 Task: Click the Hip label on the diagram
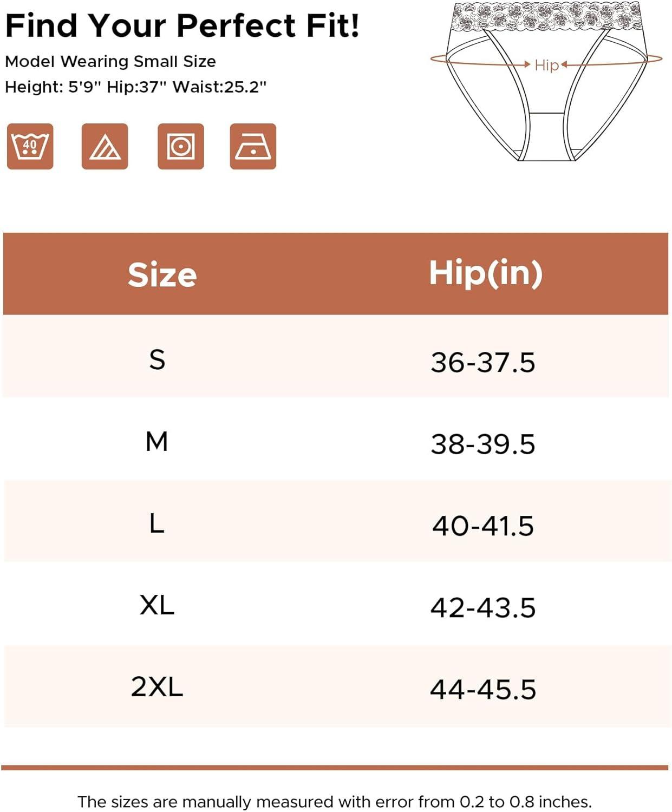[546, 66]
